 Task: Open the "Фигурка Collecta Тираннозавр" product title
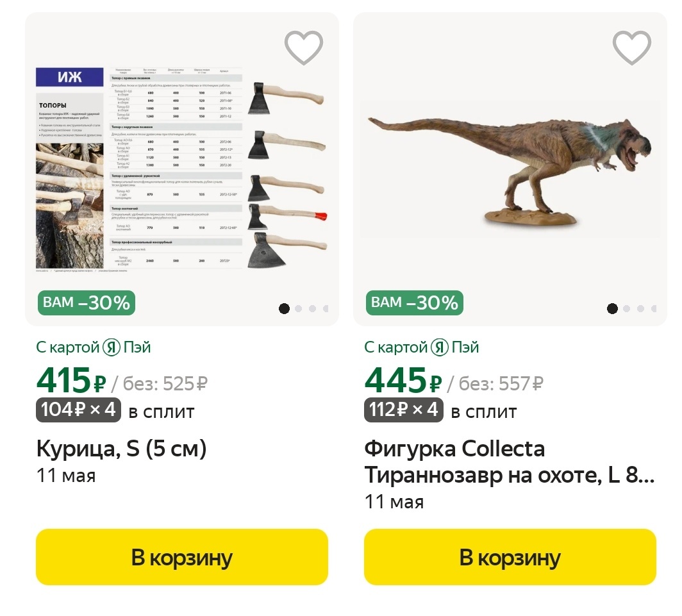pos(509,462)
